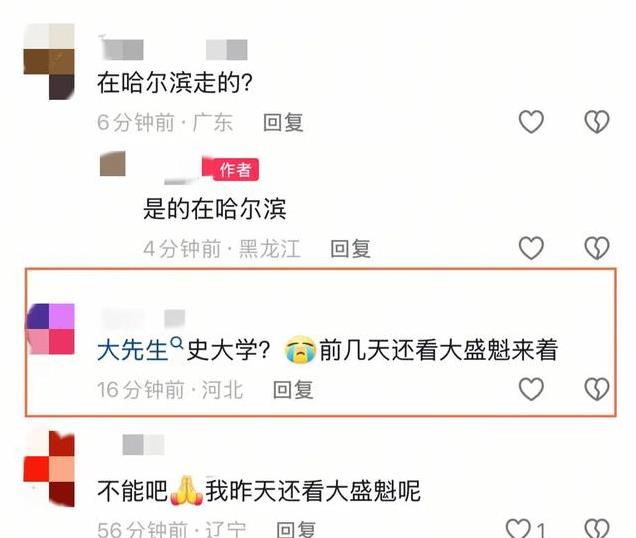Reply to the Liaoning comment
636x538 pixels.
(296, 529)
